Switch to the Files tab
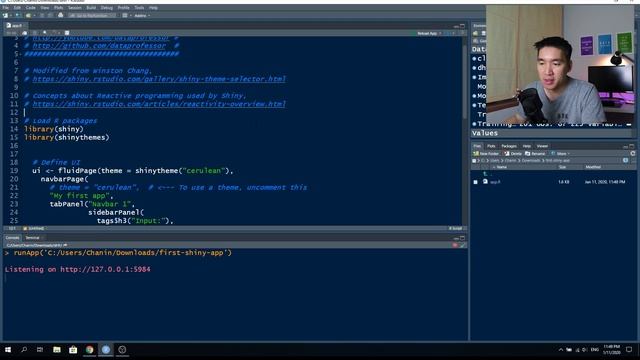The width and height of the screenshot is (640, 360). point(477,146)
